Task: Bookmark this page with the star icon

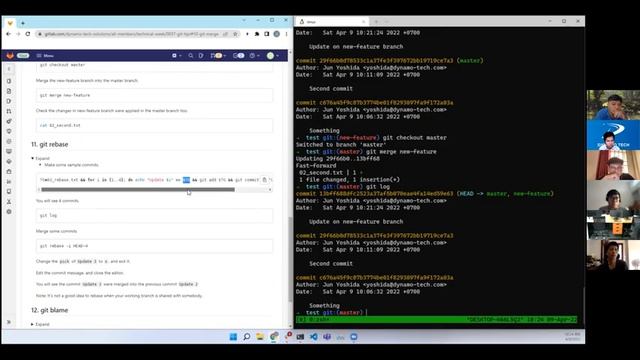Action: click(x=235, y=34)
